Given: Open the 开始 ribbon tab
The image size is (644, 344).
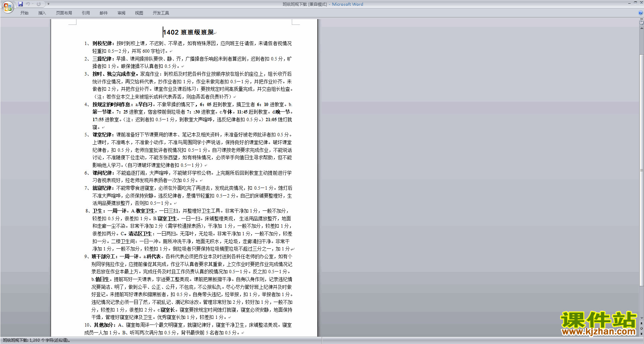Looking at the screenshot, I should tap(24, 13).
